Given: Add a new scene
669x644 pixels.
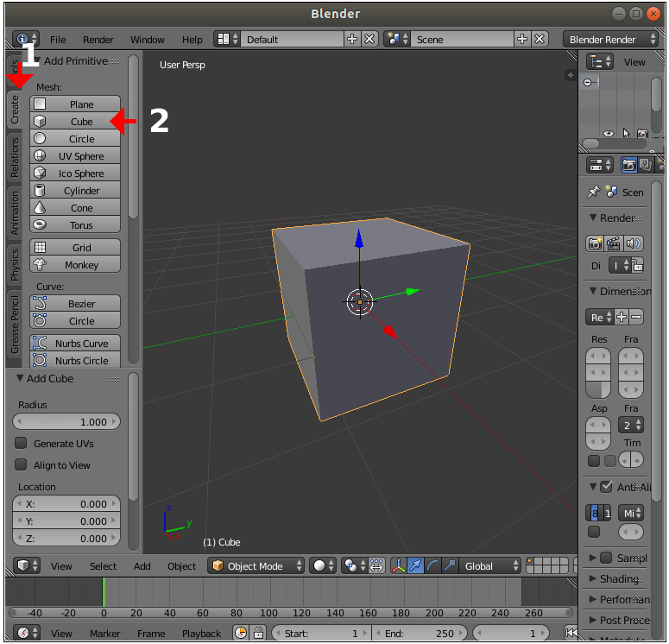Looking at the screenshot, I should click(x=522, y=39).
